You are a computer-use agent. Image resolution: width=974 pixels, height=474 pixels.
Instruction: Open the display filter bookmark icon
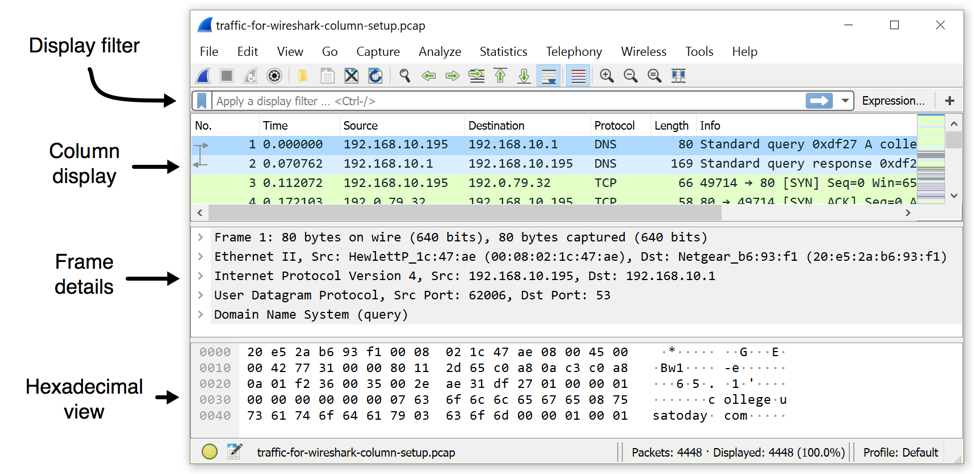click(x=201, y=101)
